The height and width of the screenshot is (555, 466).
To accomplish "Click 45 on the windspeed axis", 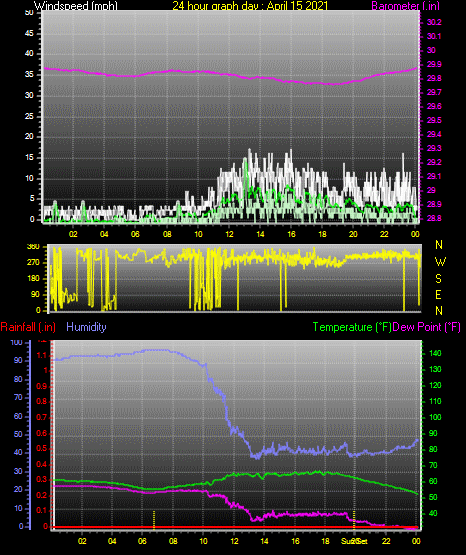I will coord(29,33).
